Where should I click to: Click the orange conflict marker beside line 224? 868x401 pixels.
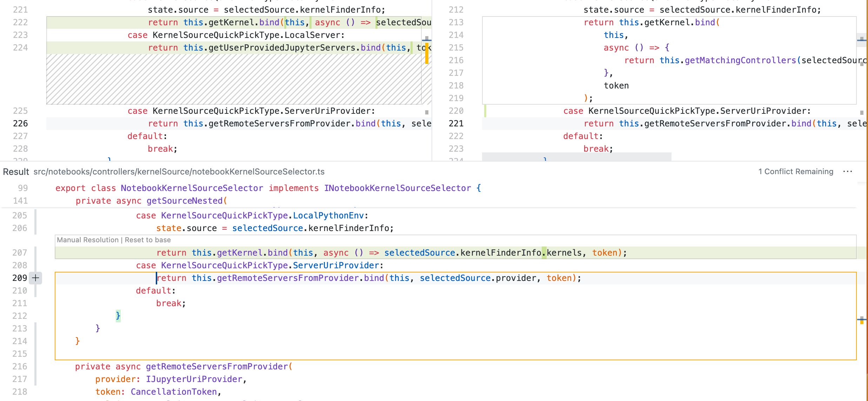point(427,53)
